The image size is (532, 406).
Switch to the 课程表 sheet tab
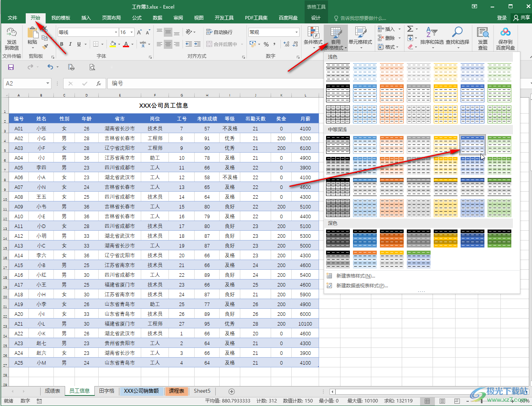tap(177, 391)
